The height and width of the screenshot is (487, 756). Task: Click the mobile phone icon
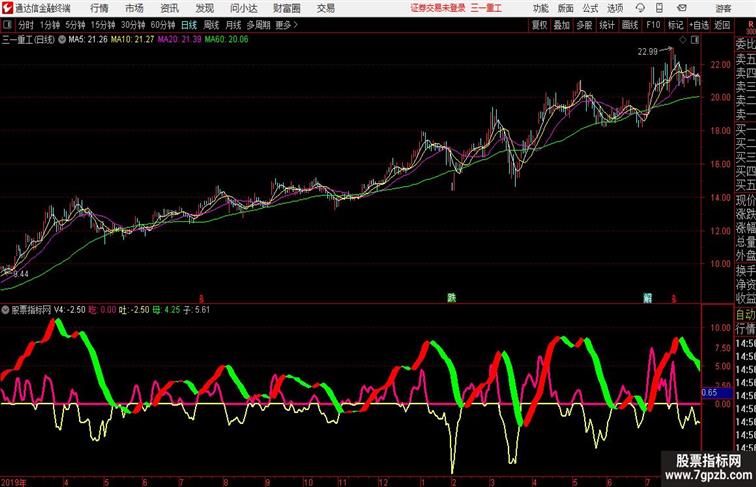[x=659, y=8]
